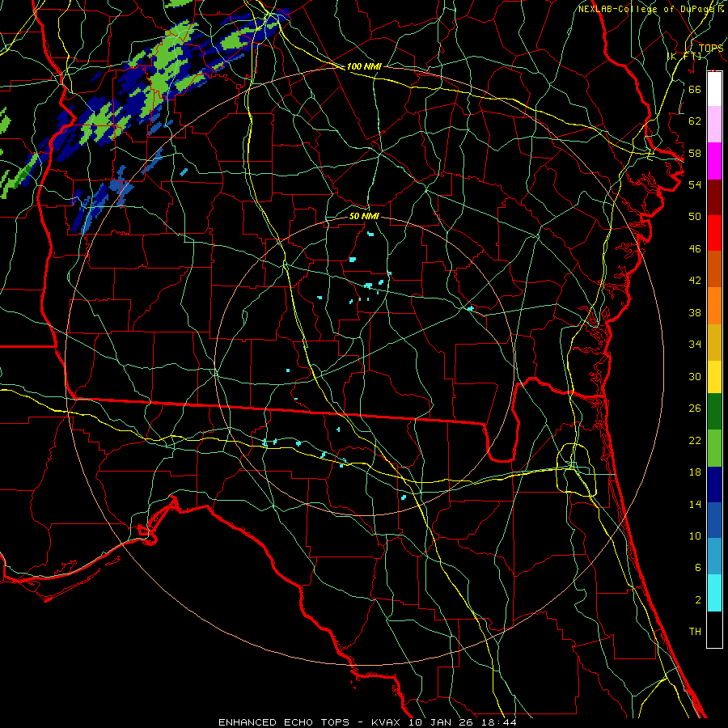Click the TH legend label
728x728 pixels.
695,632
